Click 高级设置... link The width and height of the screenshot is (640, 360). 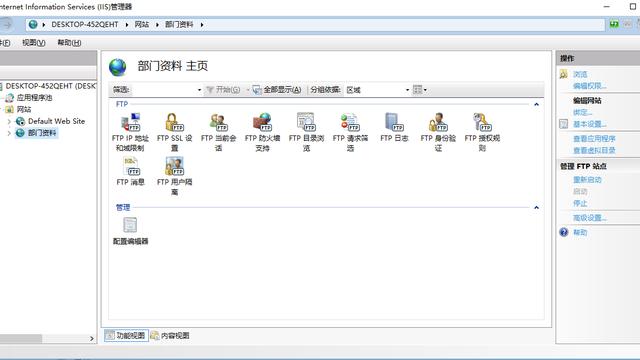(x=589, y=218)
